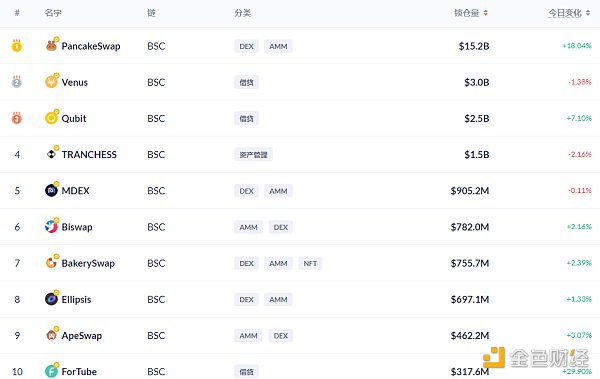The image size is (600, 379).
Task: Click the Ellipsis purple swirl logo
Action: 51,299
